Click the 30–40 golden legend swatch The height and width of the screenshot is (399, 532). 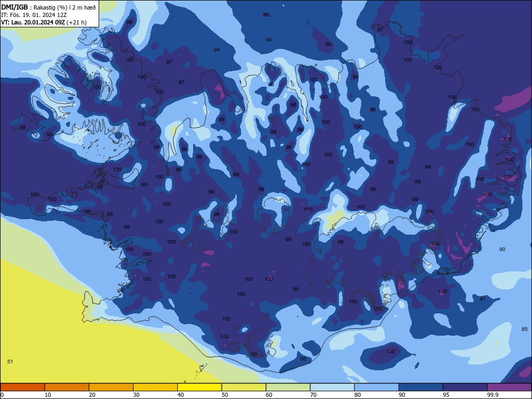(155, 387)
